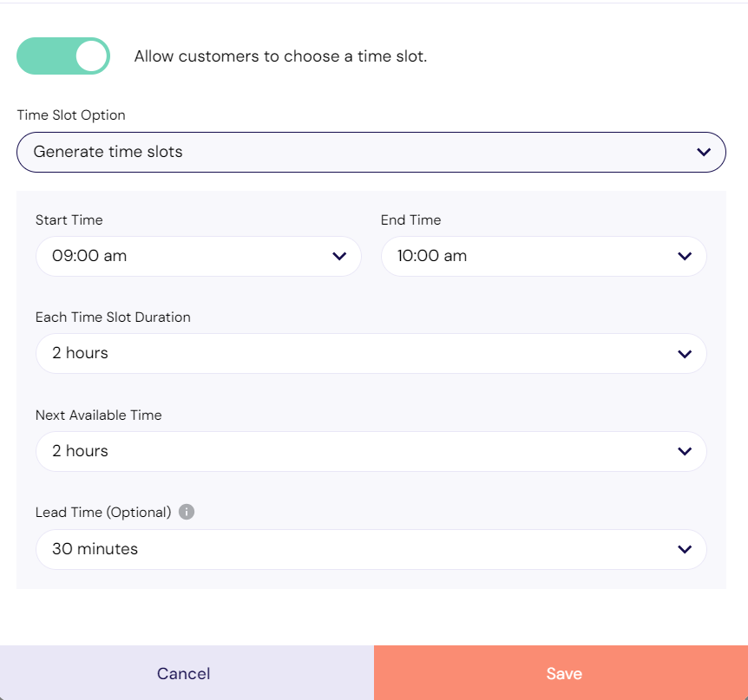Click the Time Slot Option label
This screenshot has width=748, height=700.
(71, 114)
